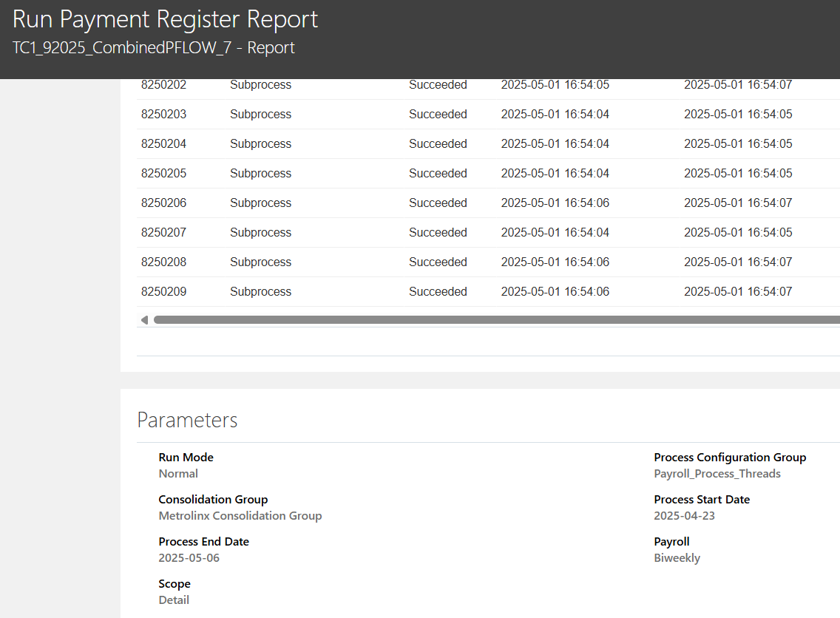Click the Run Payment Register Report title

pos(165,19)
